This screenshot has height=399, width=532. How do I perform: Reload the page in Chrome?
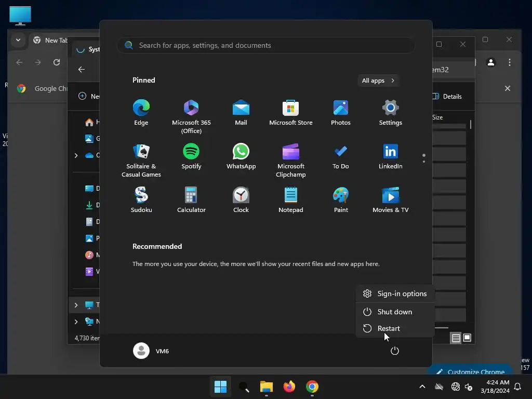pos(57,62)
